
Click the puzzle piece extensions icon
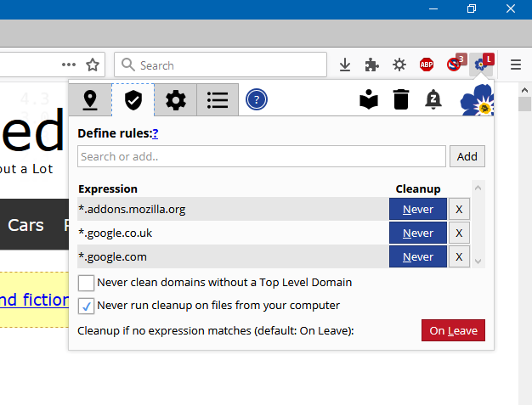coord(371,65)
